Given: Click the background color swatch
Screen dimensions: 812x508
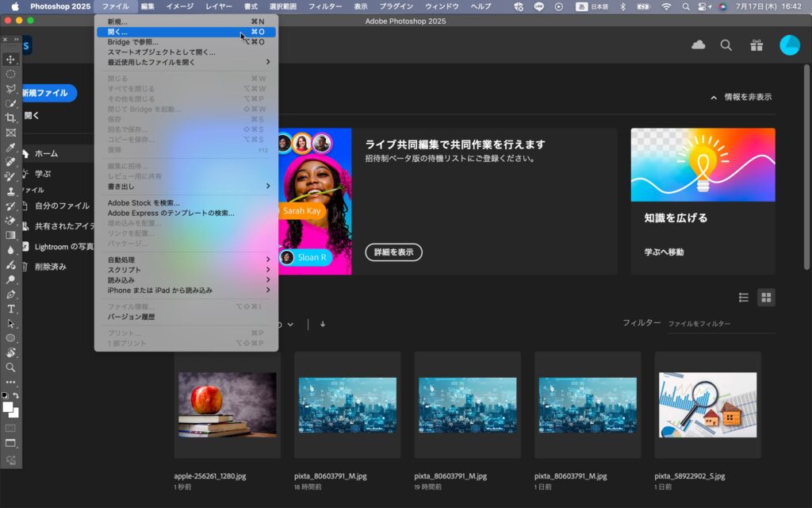Looking at the screenshot, I should coord(16,414).
